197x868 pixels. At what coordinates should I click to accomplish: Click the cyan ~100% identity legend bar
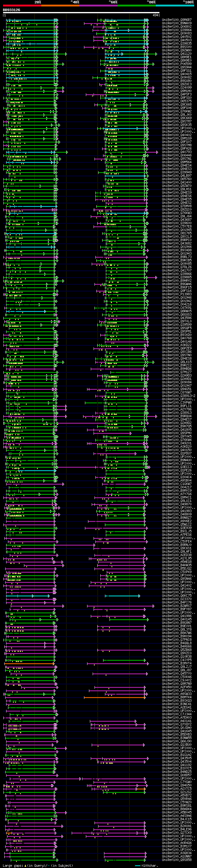[x=175, y=6]
